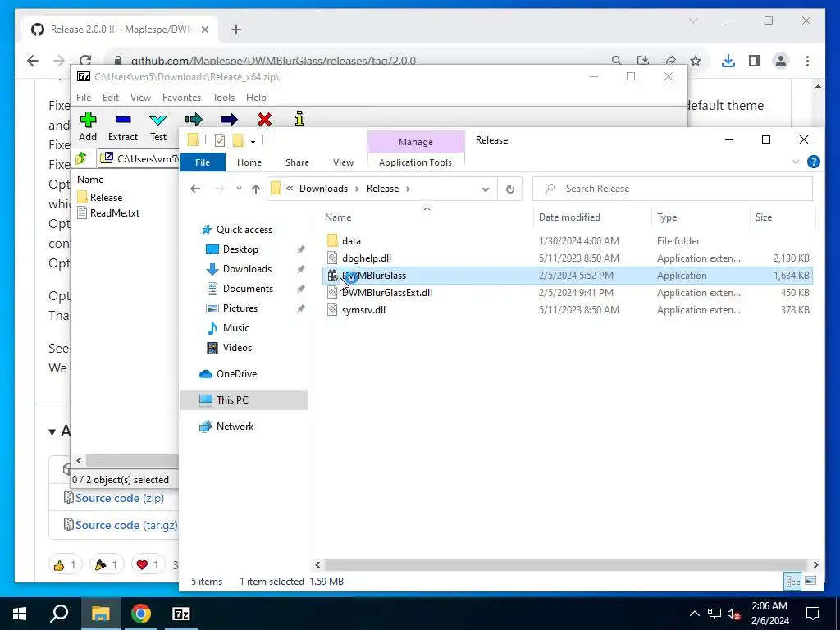840x630 pixels.
Task: Open Explorer Help question mark icon
Action: click(813, 162)
